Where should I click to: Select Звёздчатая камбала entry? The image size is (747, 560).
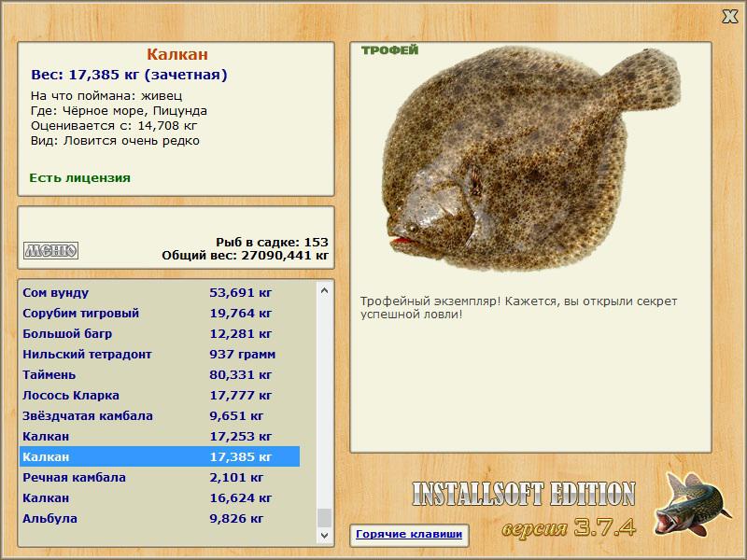pyautogui.click(x=160, y=415)
